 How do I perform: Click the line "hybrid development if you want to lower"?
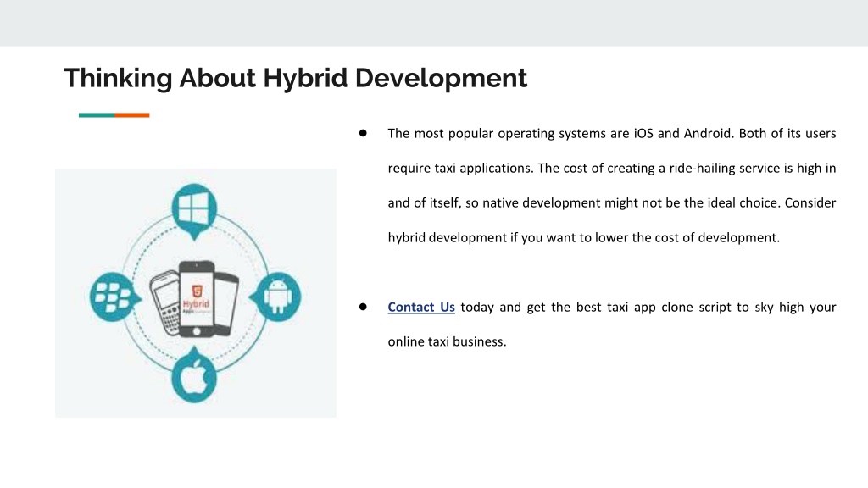pos(583,238)
